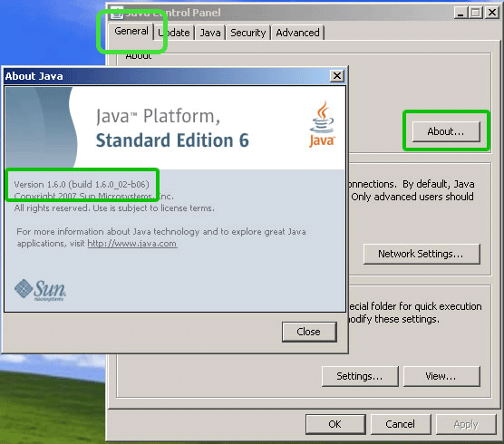Select the Java tab
Screen dimensions: 504x444
[210, 33]
